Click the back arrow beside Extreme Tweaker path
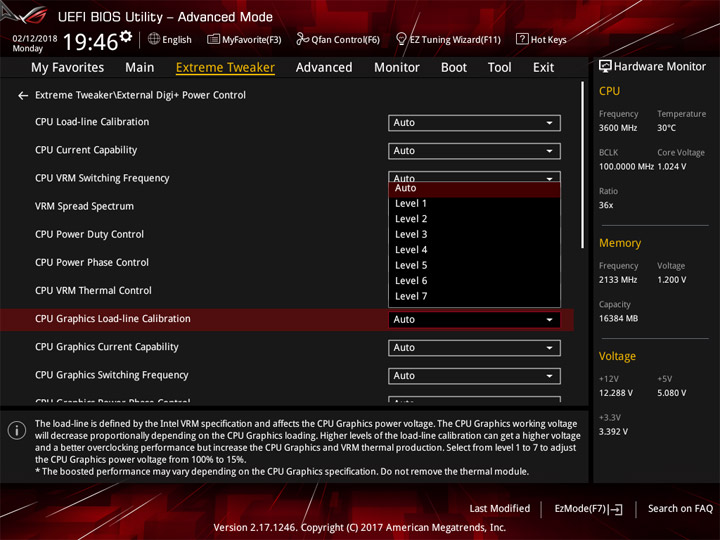Viewport: 720px width, 540px height. [22, 96]
